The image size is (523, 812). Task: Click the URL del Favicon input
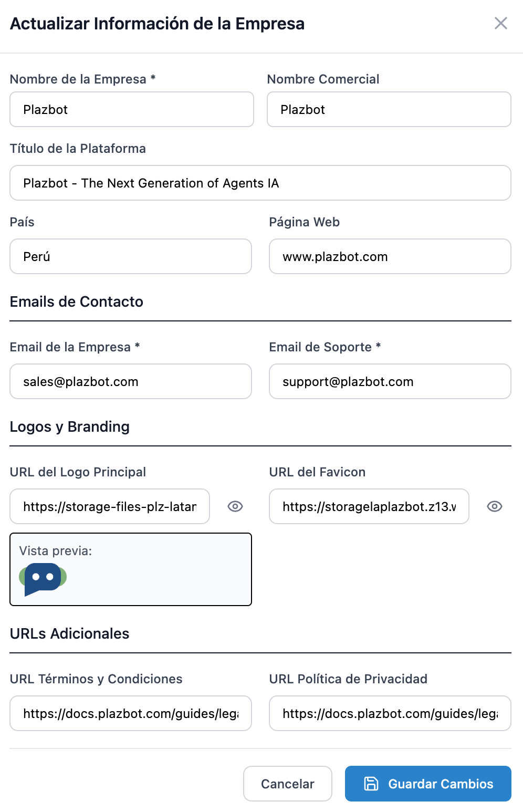pyautogui.click(x=369, y=506)
